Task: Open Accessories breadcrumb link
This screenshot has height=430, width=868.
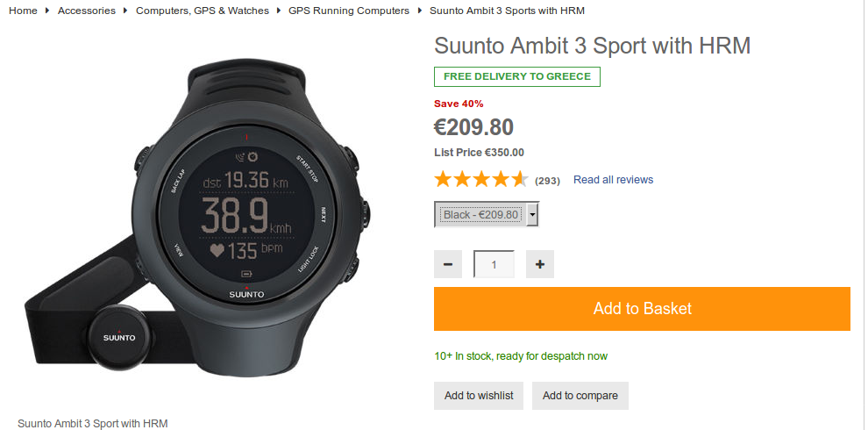Action: pos(87,11)
